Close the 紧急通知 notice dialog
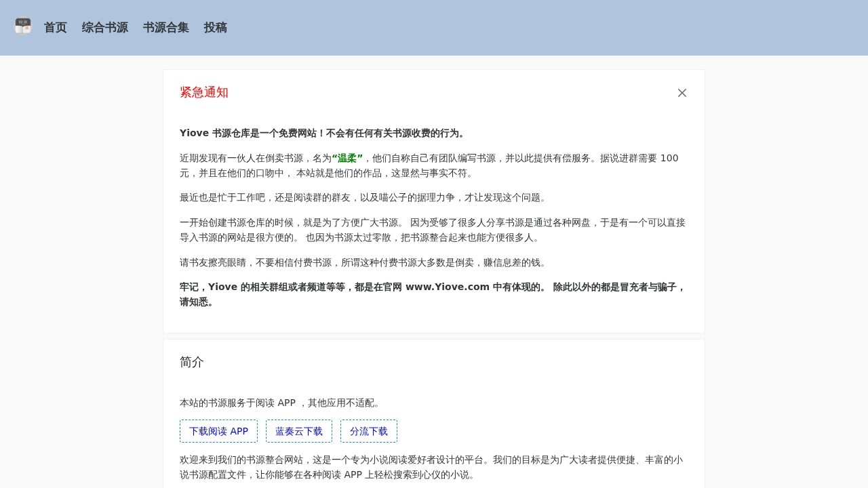868x488 pixels. coord(682,92)
